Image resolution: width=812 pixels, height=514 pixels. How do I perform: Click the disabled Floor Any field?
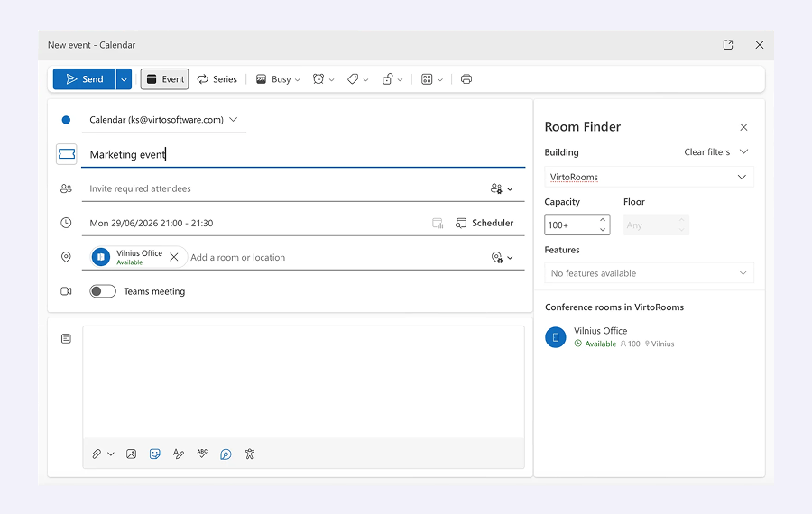tap(656, 225)
